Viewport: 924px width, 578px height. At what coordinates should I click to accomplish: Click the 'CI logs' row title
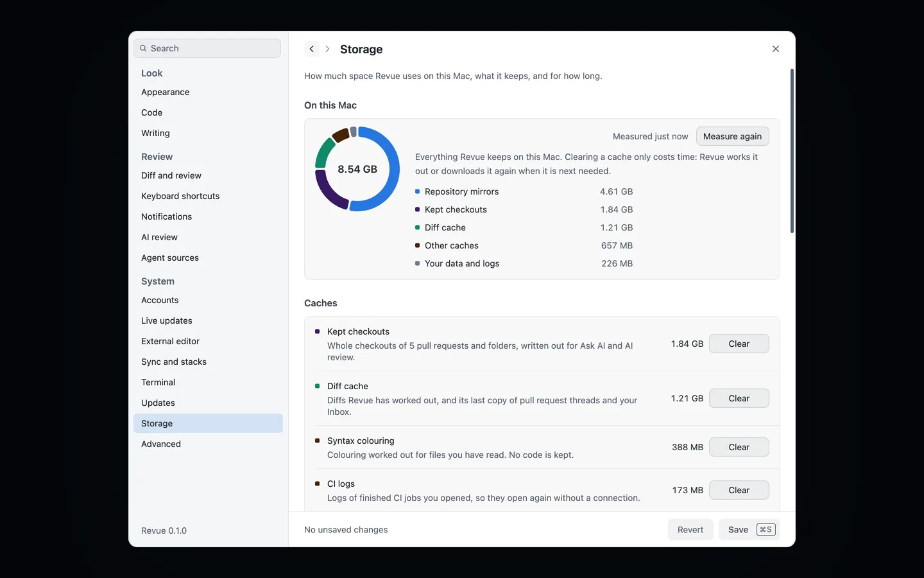pos(341,484)
